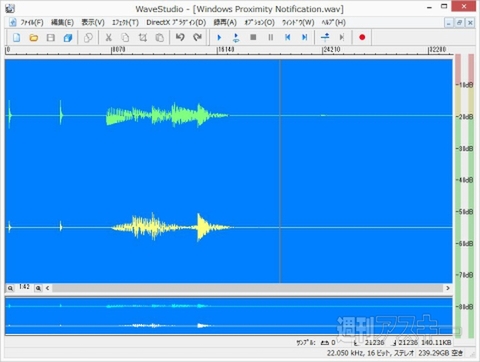Open the オプション(O) menu
Viewport: 480px width, 362px height.
click(259, 22)
